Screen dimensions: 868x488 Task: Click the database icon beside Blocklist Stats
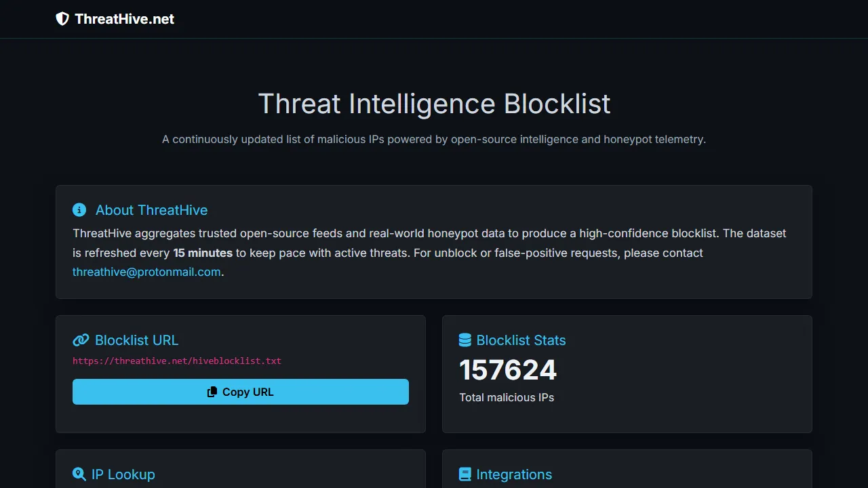pos(465,340)
